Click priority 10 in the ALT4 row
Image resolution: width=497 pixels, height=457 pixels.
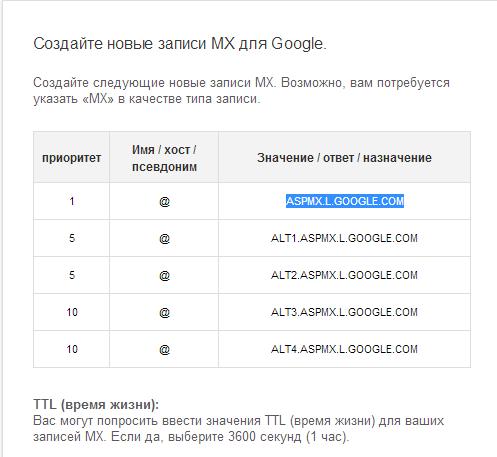point(72,349)
